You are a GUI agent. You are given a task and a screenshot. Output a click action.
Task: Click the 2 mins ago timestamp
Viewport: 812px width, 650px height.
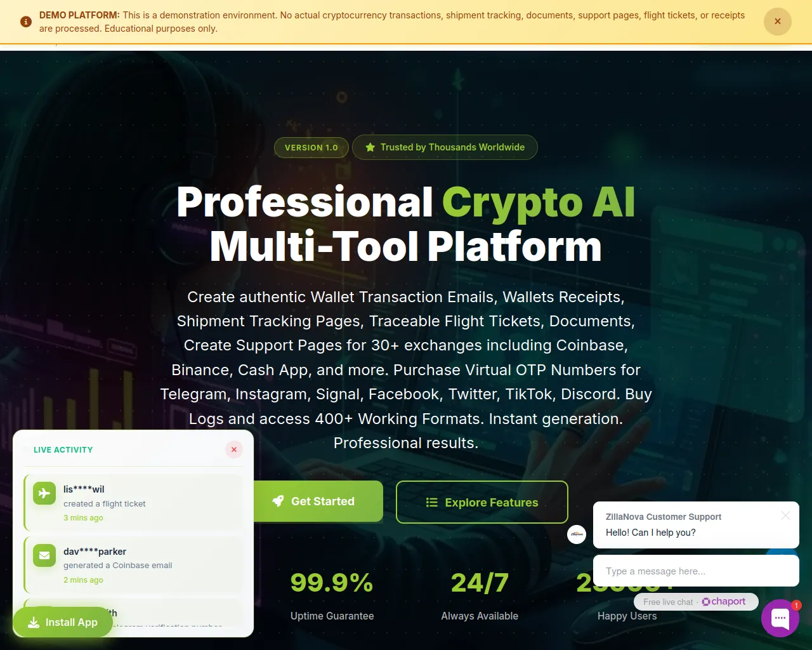83,580
